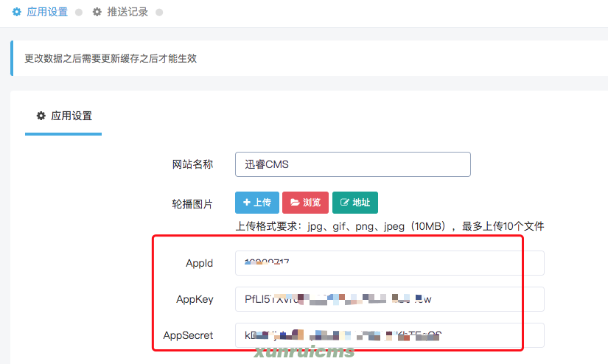Screen dimensions: 608x364
Task: Click the AppSecret label text
Action: click(188, 335)
